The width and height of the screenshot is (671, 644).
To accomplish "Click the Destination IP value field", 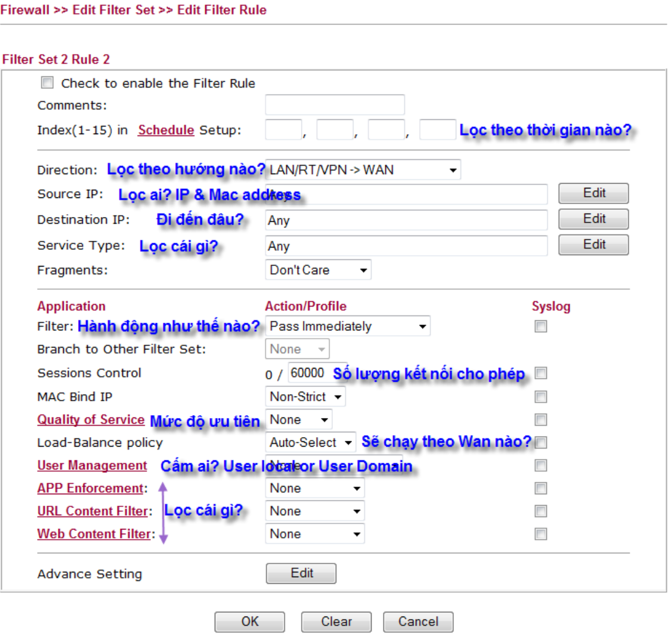I will coord(406,221).
